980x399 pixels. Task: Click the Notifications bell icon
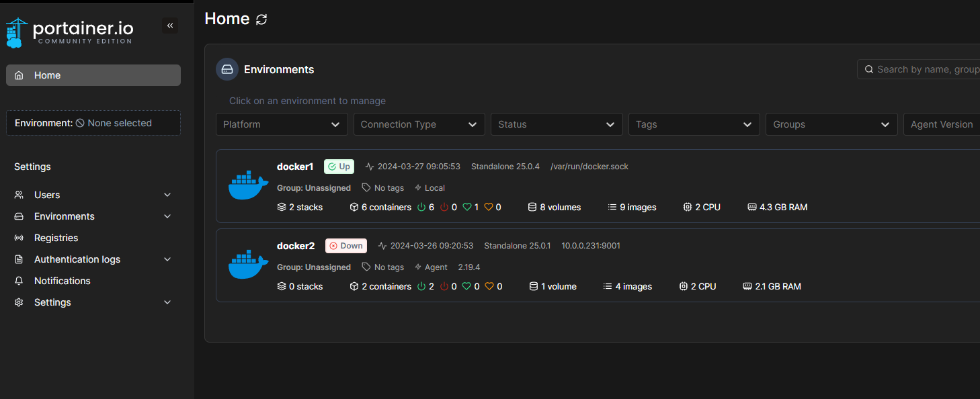[19, 281]
